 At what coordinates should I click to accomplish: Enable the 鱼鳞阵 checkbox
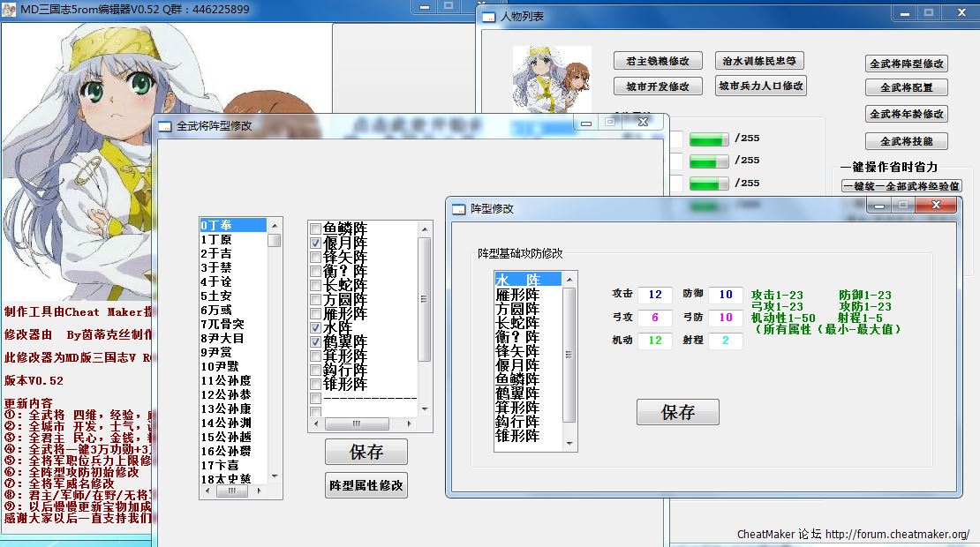point(316,229)
